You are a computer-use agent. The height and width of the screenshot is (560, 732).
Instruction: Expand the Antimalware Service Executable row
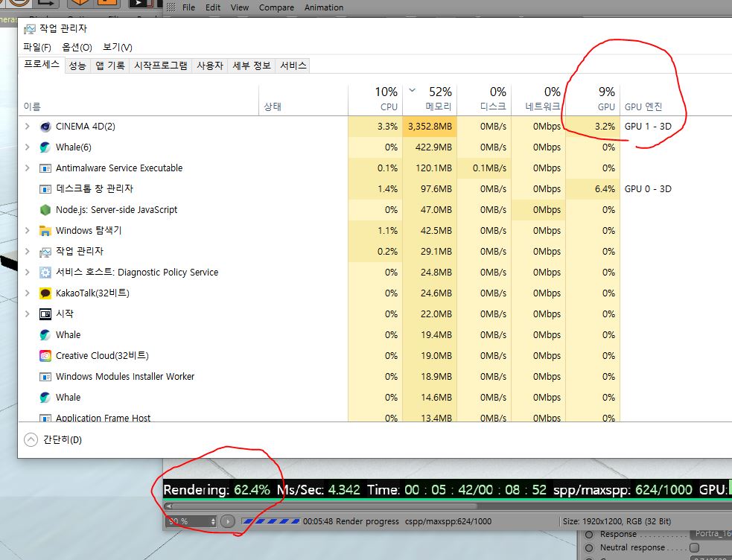pos(27,168)
